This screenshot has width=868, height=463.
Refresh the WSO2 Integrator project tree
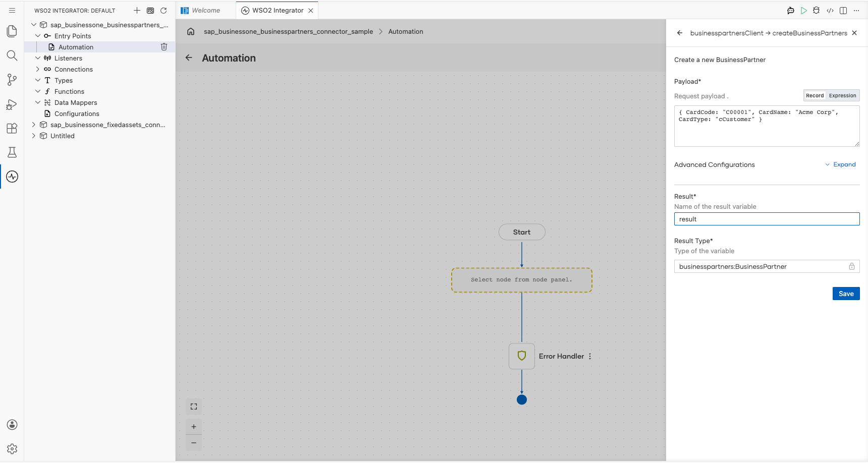(164, 11)
